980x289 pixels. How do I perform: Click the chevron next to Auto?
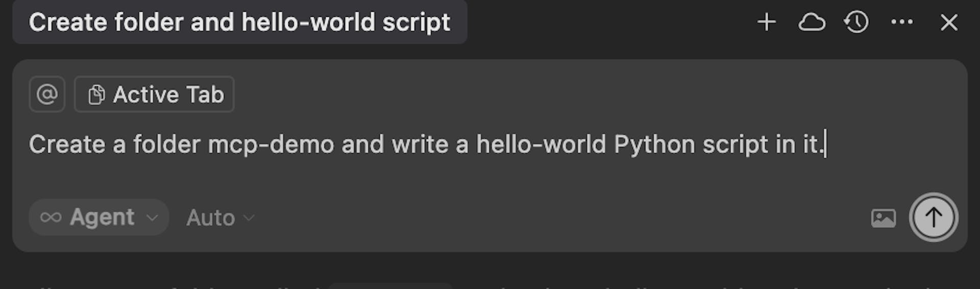click(249, 218)
